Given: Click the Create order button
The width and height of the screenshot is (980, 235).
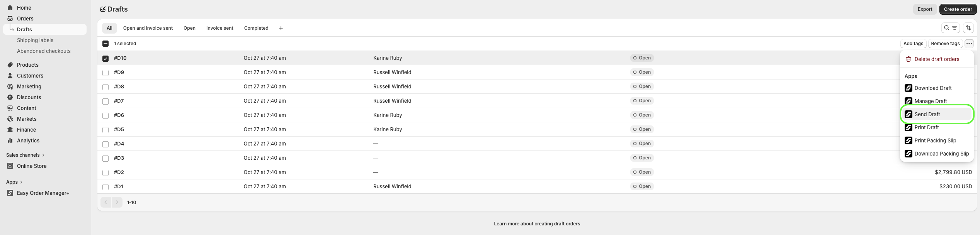Looking at the screenshot, I should (958, 9).
